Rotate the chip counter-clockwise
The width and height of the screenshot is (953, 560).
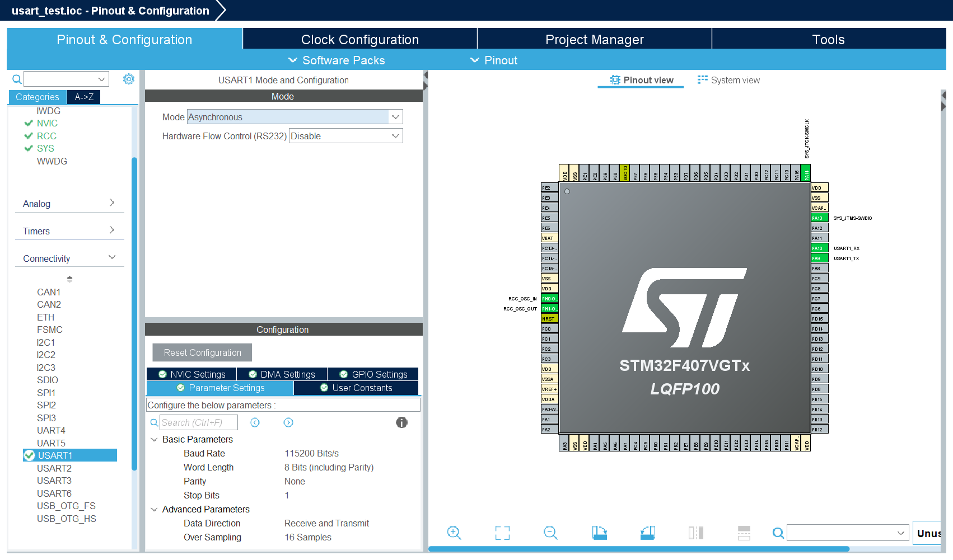[648, 533]
